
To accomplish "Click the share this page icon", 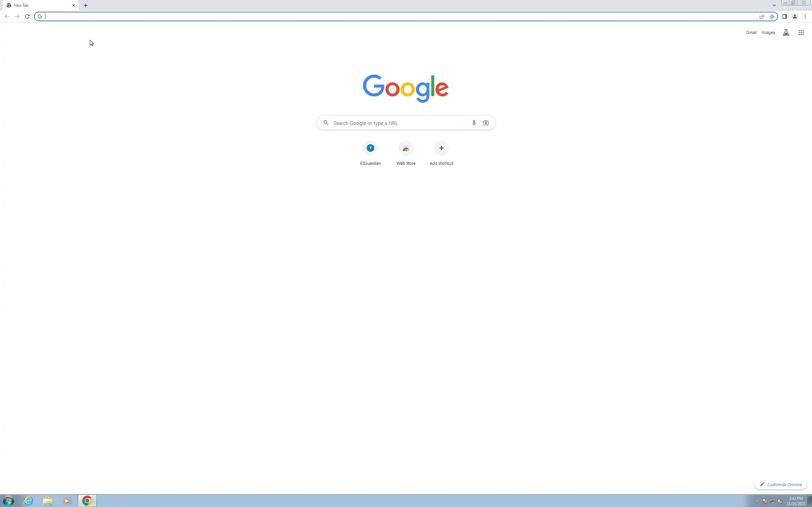I will 762,16.
